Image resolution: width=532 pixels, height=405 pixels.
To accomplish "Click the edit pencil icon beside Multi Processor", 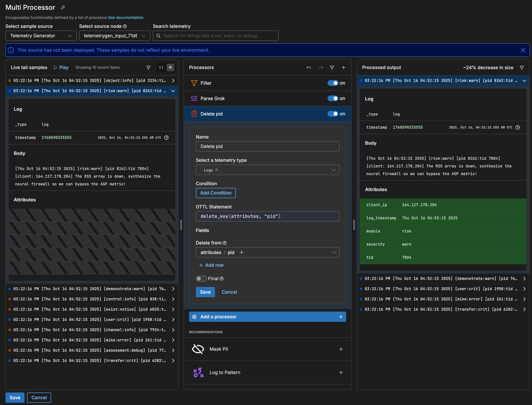I will coord(63,8).
